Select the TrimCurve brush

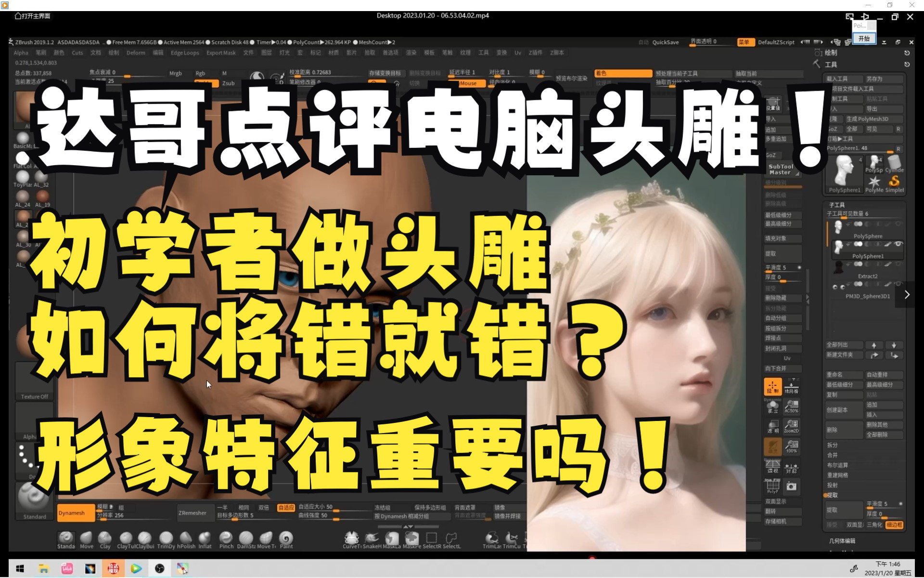pyautogui.click(x=512, y=539)
